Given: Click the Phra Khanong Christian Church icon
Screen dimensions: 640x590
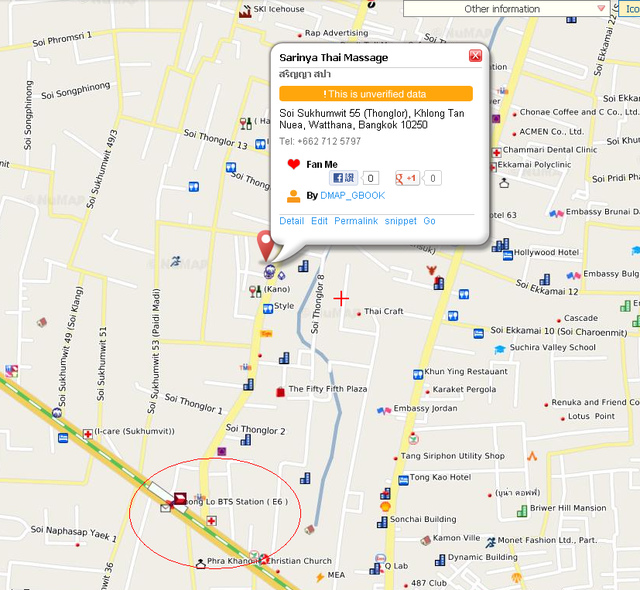Looking at the screenshot, I should point(200,564).
